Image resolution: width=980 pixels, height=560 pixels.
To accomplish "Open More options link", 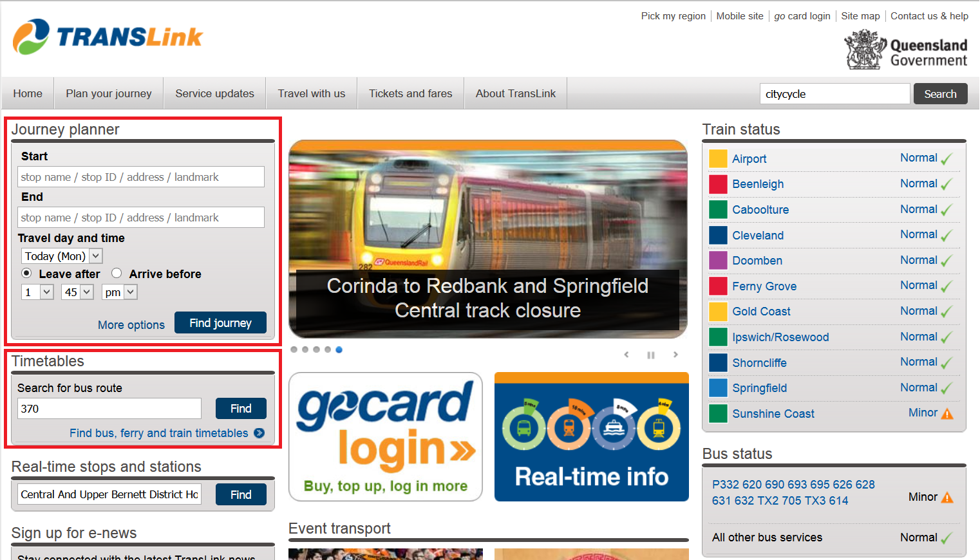I will point(131,325).
